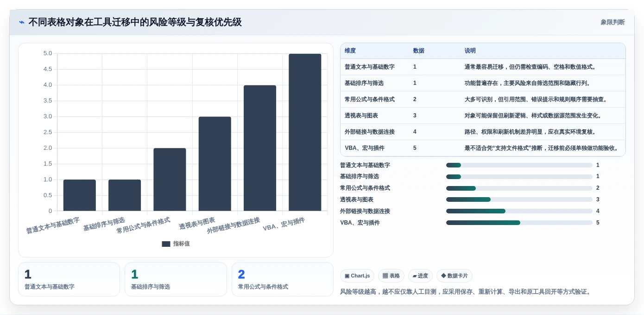Click the 表格 tag chip

pyautogui.click(x=391, y=276)
